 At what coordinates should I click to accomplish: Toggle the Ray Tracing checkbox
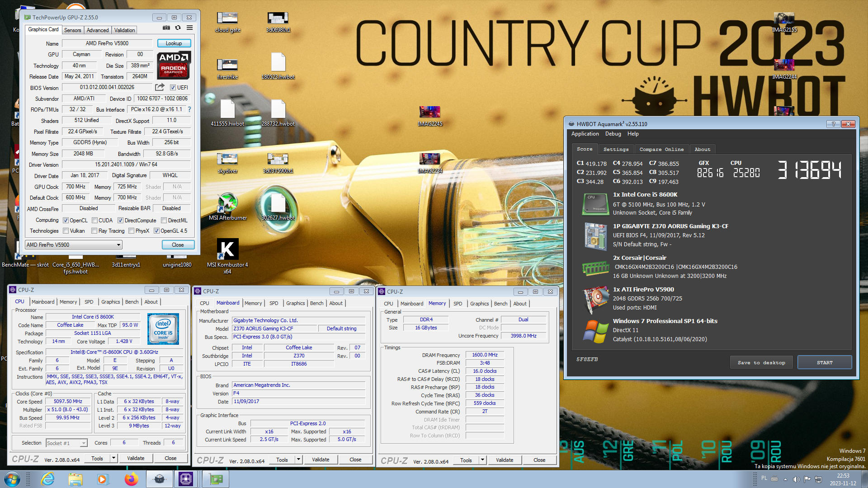click(94, 231)
